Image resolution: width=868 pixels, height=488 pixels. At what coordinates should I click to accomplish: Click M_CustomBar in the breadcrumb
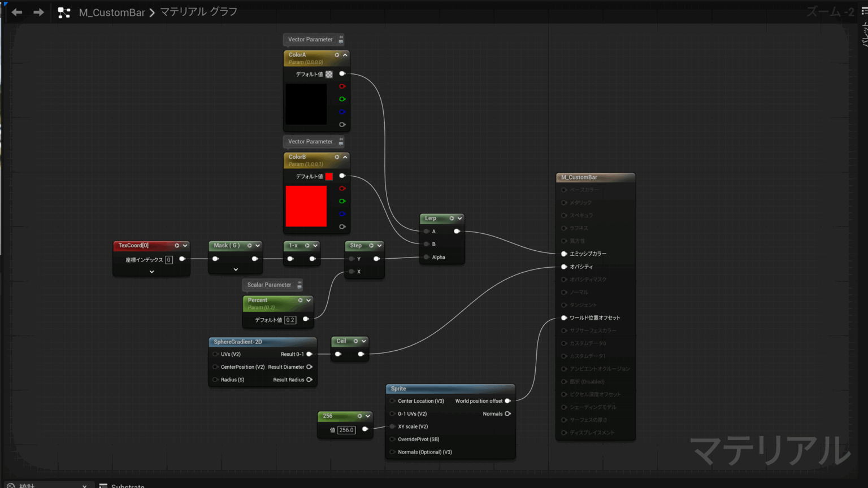point(112,12)
